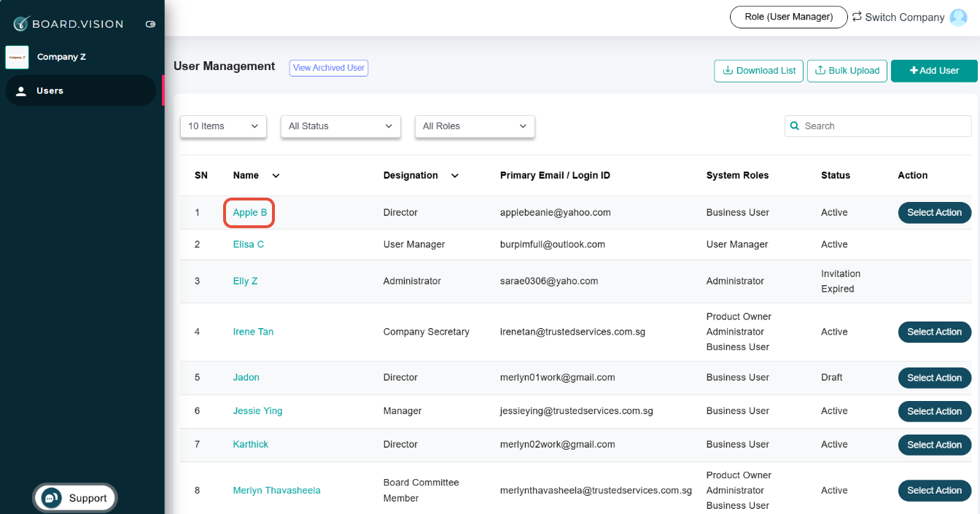Screen dimensions: 980x514
Task: Click the search magnifier icon
Action: click(795, 126)
